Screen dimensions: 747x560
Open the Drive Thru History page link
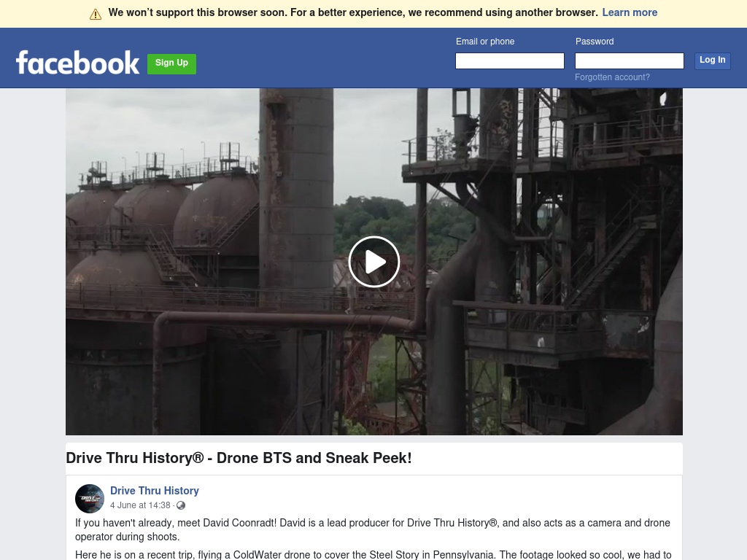pos(155,491)
